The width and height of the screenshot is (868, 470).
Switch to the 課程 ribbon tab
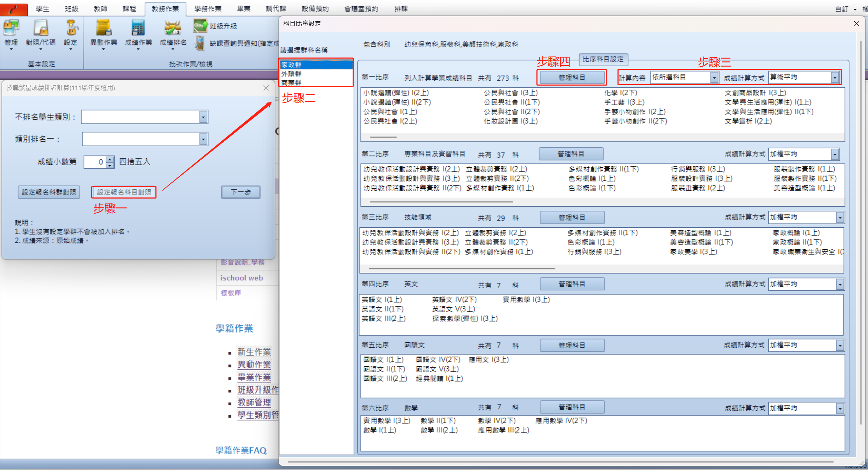coord(129,9)
